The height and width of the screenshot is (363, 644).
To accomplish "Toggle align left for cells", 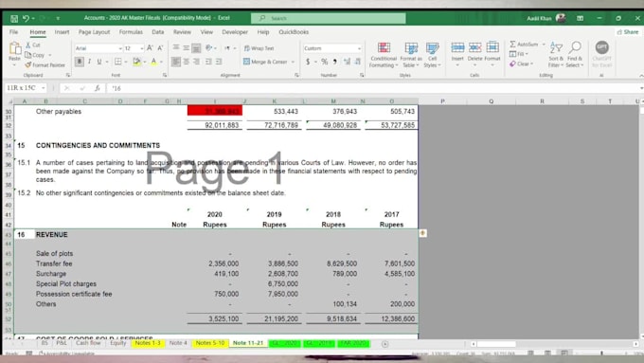I will 176,62.
